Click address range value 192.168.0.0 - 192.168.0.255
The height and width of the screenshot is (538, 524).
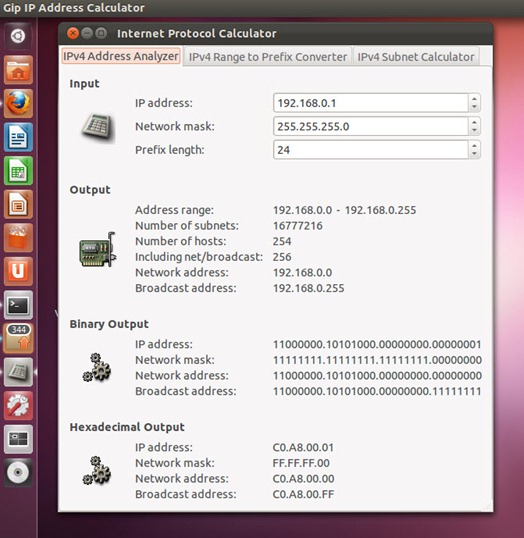[x=345, y=210]
